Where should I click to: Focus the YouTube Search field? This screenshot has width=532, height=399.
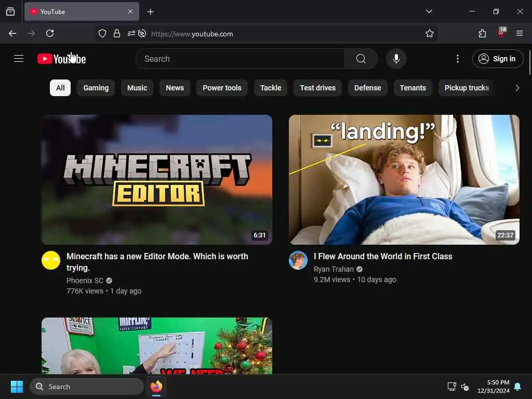[240, 59]
